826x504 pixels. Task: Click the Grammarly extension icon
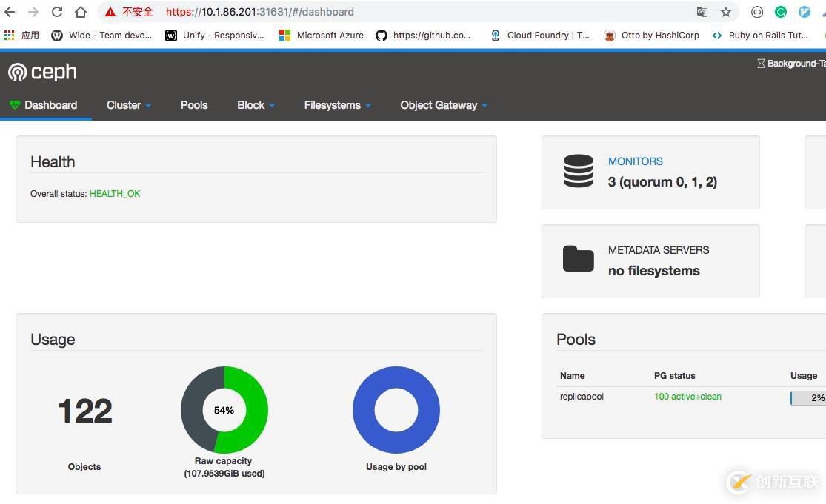point(781,12)
